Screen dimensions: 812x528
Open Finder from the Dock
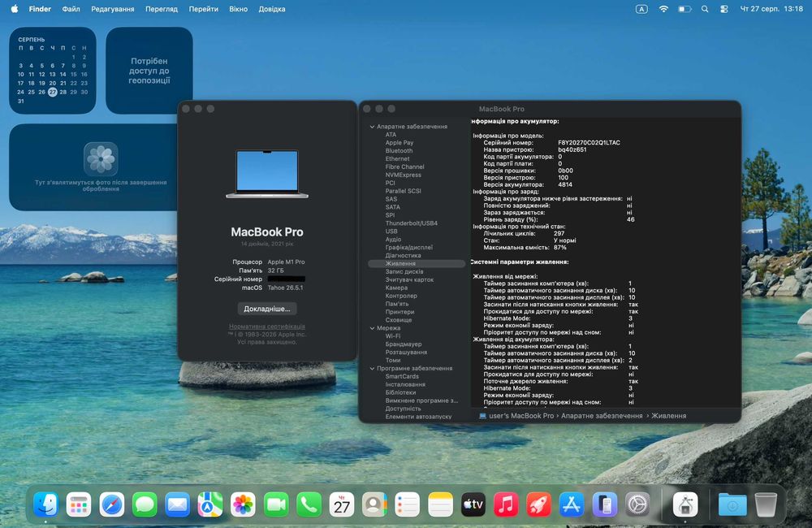click(x=45, y=504)
